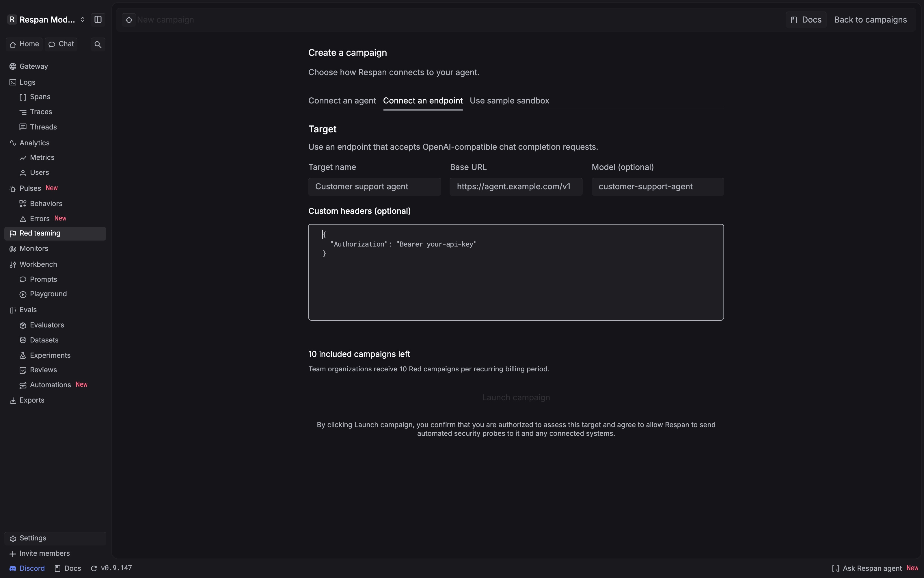Click Back to campaigns

pyautogui.click(x=870, y=20)
